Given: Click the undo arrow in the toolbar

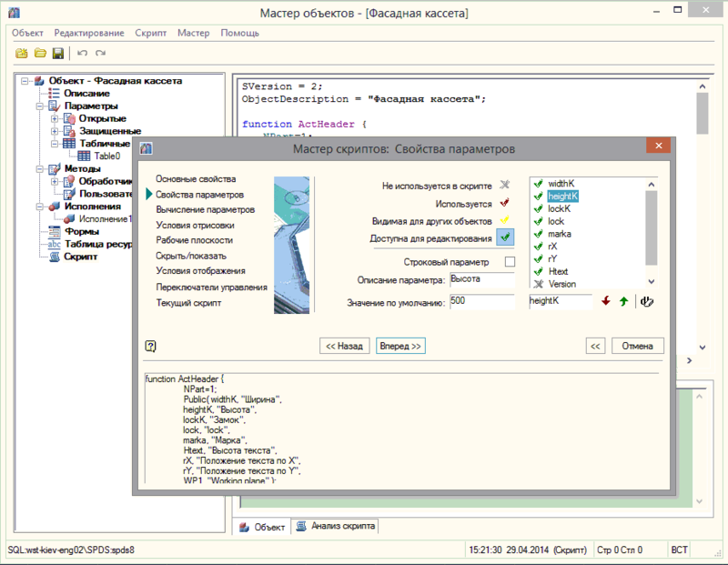Looking at the screenshot, I should [x=83, y=54].
